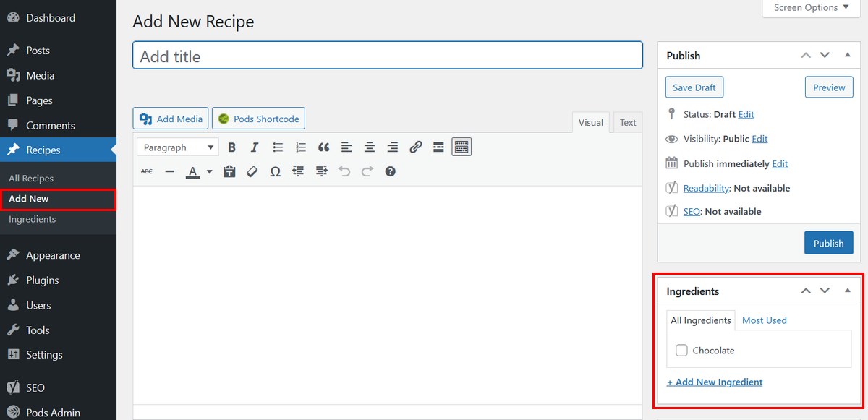The height and width of the screenshot is (420, 868).
Task: Open Settings in the sidebar
Action: (x=58, y=354)
